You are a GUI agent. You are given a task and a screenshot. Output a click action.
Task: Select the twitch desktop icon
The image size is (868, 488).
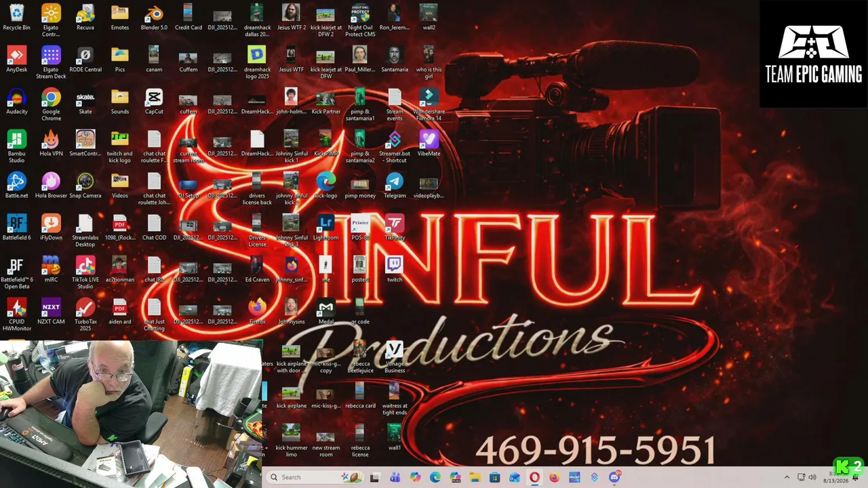tap(394, 270)
